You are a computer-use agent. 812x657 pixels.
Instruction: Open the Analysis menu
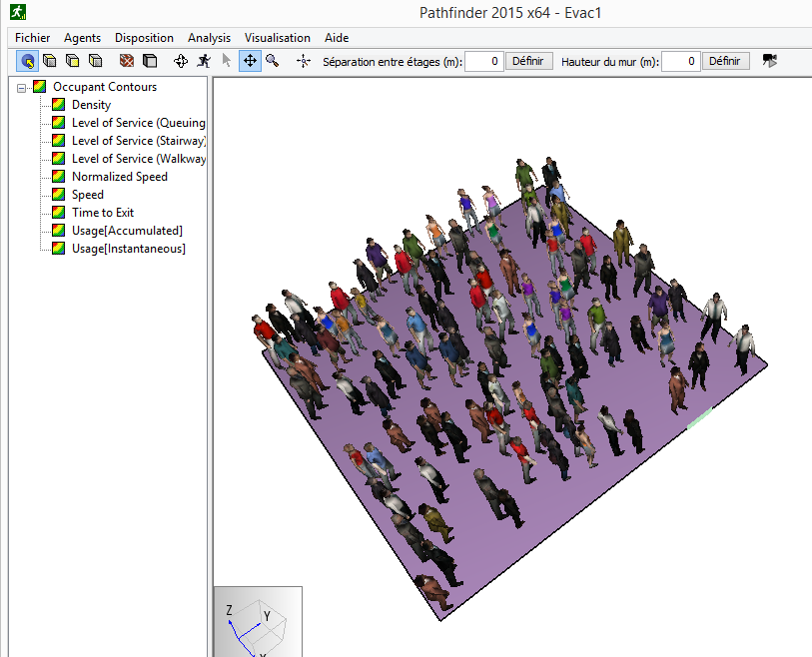coord(209,38)
